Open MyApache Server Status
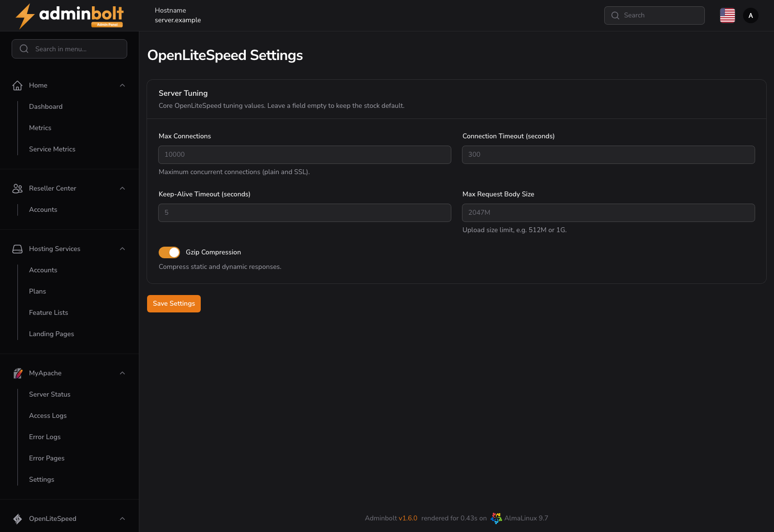Image resolution: width=774 pixels, height=532 pixels. click(x=50, y=394)
